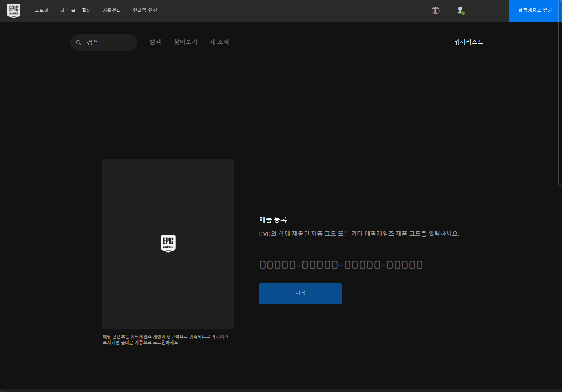
Task: Focus the 검색 search field
Action: coord(104,42)
